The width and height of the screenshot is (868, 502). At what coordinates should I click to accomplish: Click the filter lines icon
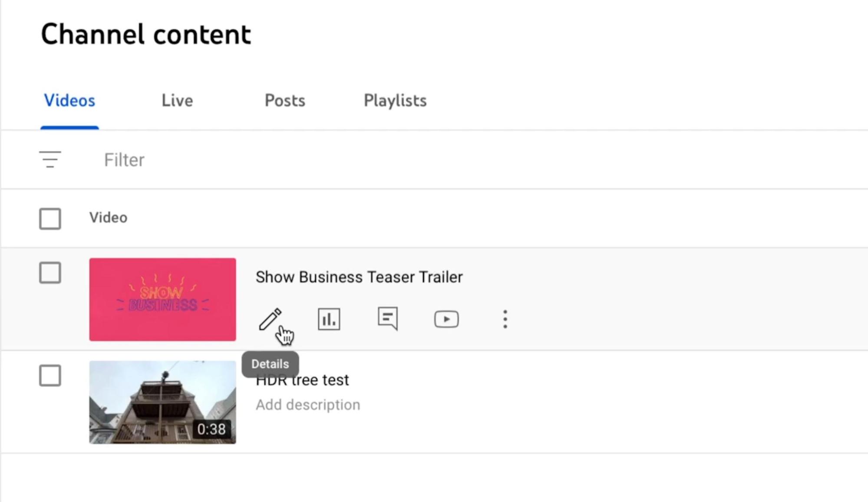(x=50, y=159)
